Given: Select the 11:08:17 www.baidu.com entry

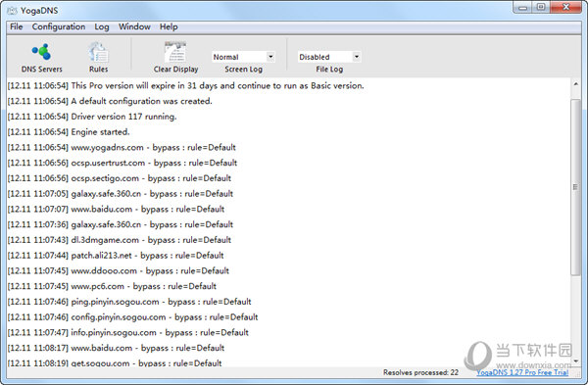Looking at the screenshot, I should (x=117, y=348).
